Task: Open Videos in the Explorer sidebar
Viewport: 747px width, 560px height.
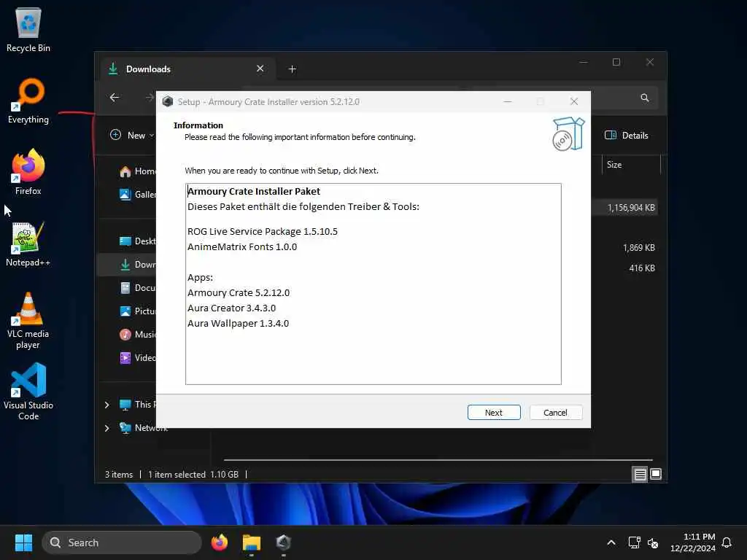Action: 137,357
